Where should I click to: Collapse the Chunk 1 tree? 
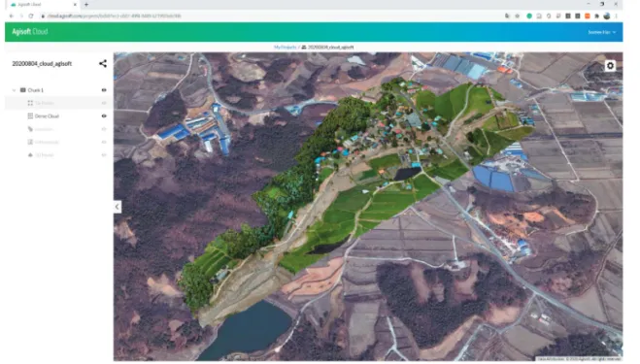point(15,89)
